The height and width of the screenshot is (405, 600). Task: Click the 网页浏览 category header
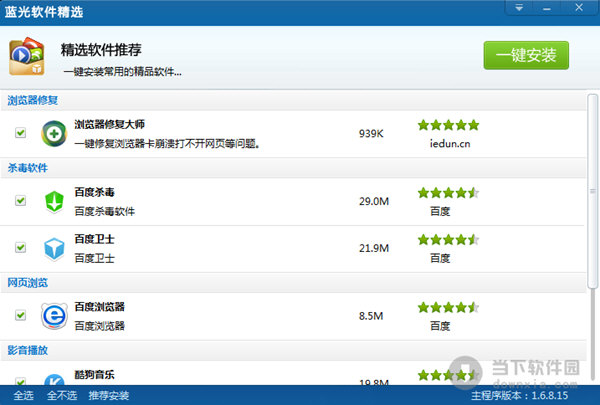[x=28, y=283]
